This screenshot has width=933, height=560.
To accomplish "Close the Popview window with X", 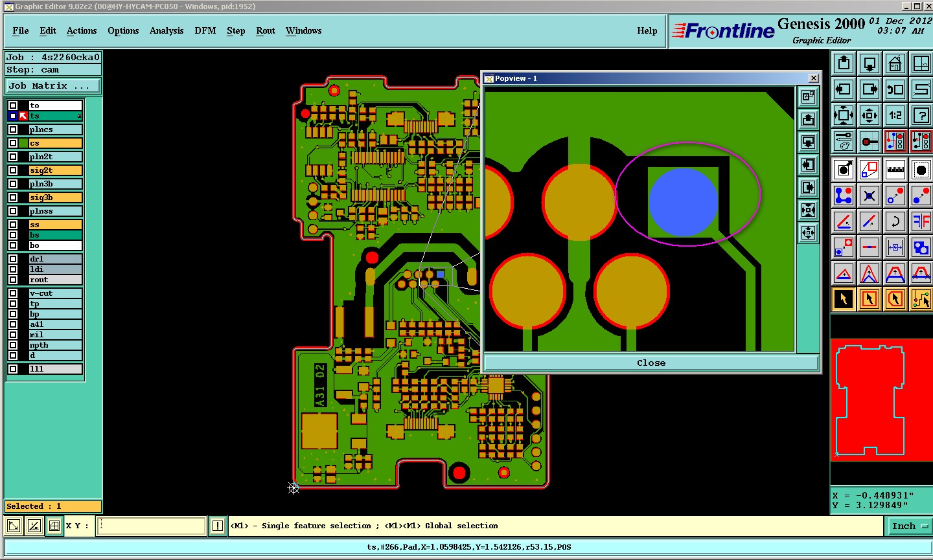I will click(x=814, y=78).
